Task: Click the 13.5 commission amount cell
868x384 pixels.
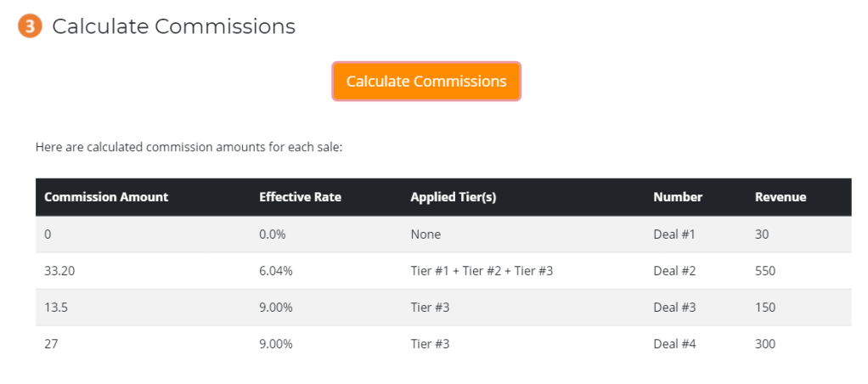Action: [x=56, y=308]
